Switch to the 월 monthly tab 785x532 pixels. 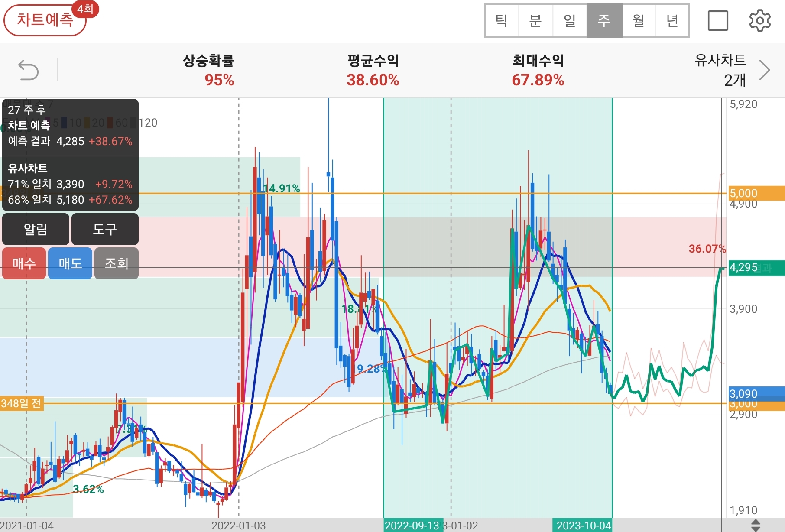click(639, 20)
